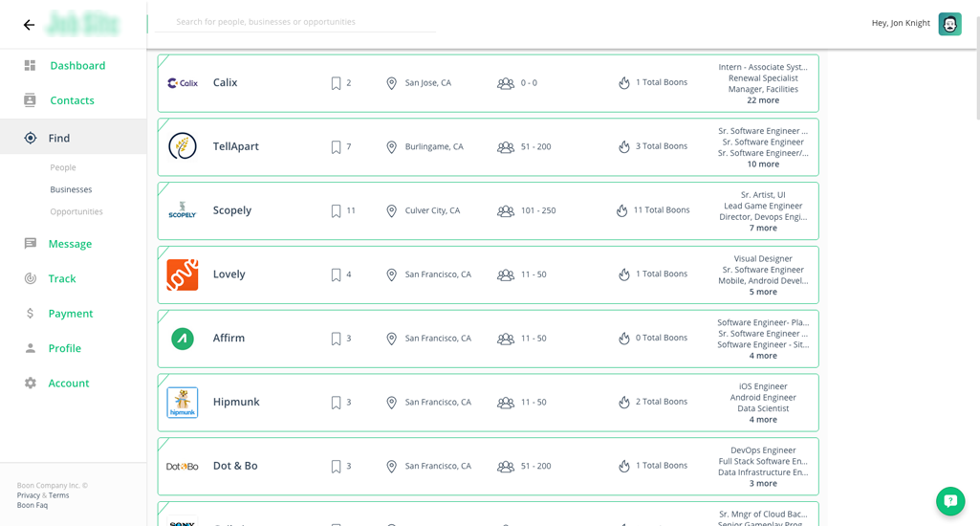Screen dimensions: 980x526
Task: Go to Dashboard in sidebar
Action: pos(77,66)
